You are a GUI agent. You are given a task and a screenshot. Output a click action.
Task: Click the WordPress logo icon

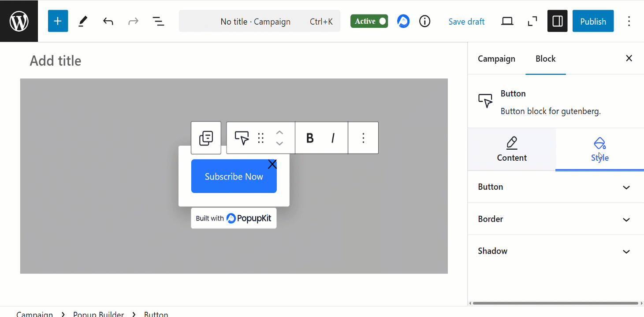(19, 21)
